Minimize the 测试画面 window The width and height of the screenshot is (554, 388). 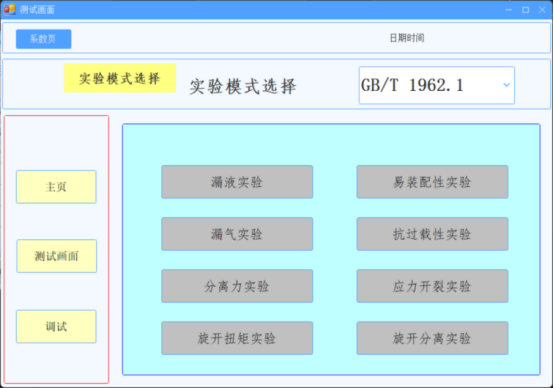(x=509, y=10)
